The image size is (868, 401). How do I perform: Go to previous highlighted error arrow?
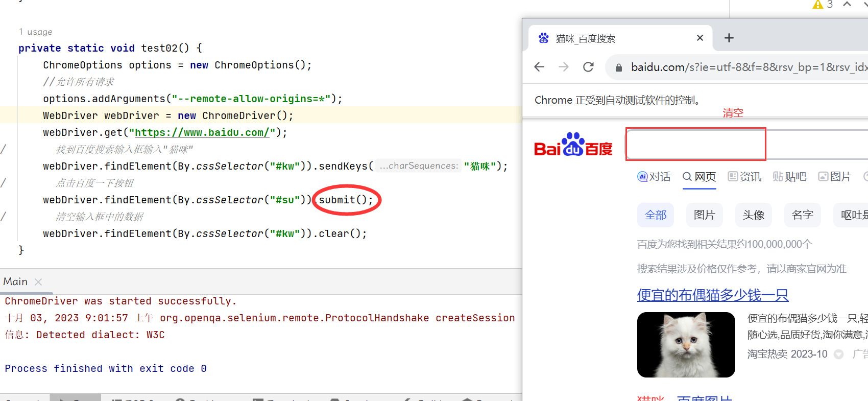[x=847, y=4]
